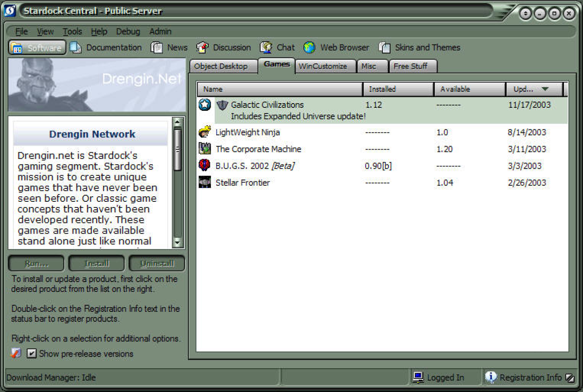Switch to the Object Desktop tab
583x392 pixels.
223,66
